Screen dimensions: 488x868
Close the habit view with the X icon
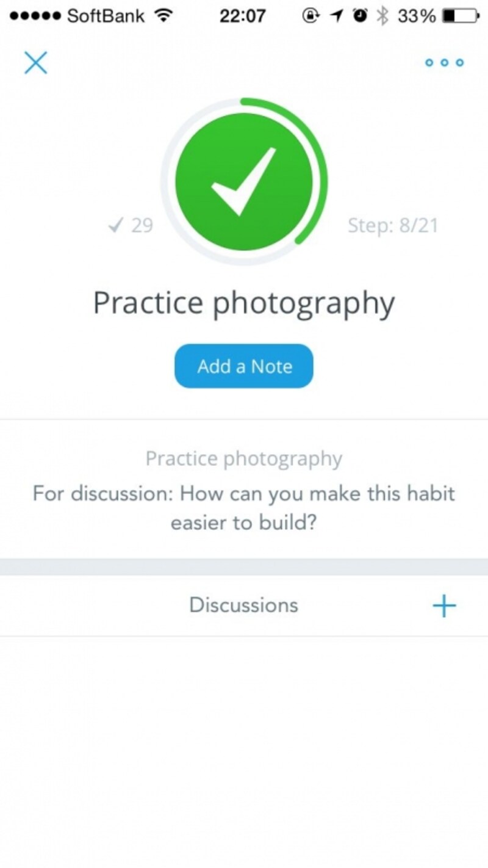(x=36, y=62)
